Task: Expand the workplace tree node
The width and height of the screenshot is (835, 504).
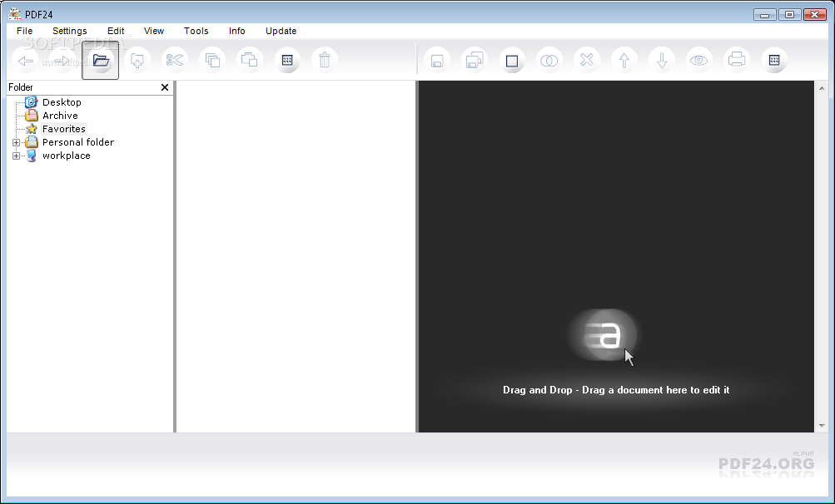Action: click(16, 156)
